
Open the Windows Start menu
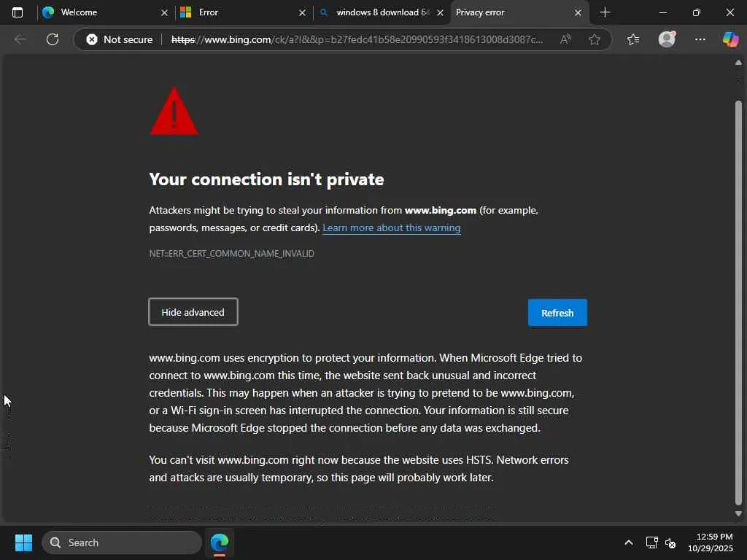pos(23,542)
